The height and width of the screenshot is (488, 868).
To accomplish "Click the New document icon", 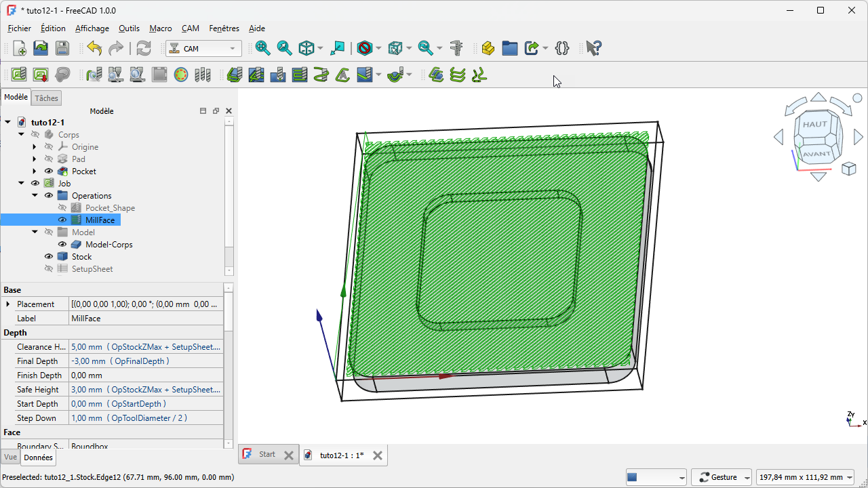I will [x=20, y=48].
